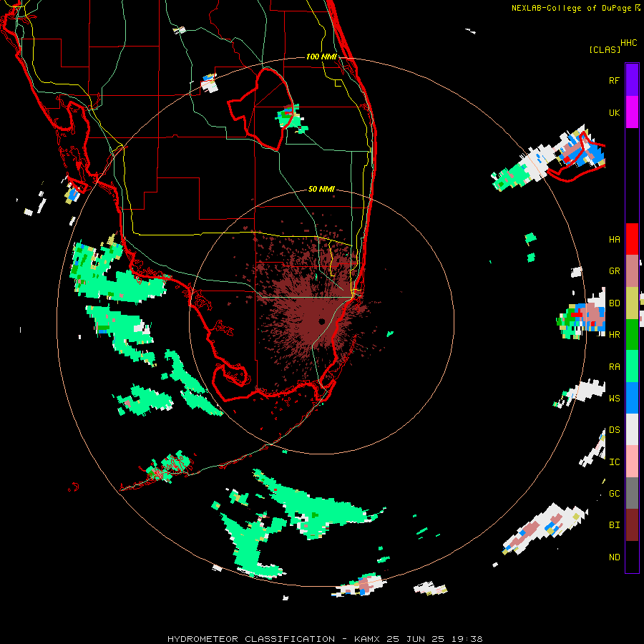The image size is (644, 644).
Task: Click the 'GR' legend label
Action: coord(614,271)
